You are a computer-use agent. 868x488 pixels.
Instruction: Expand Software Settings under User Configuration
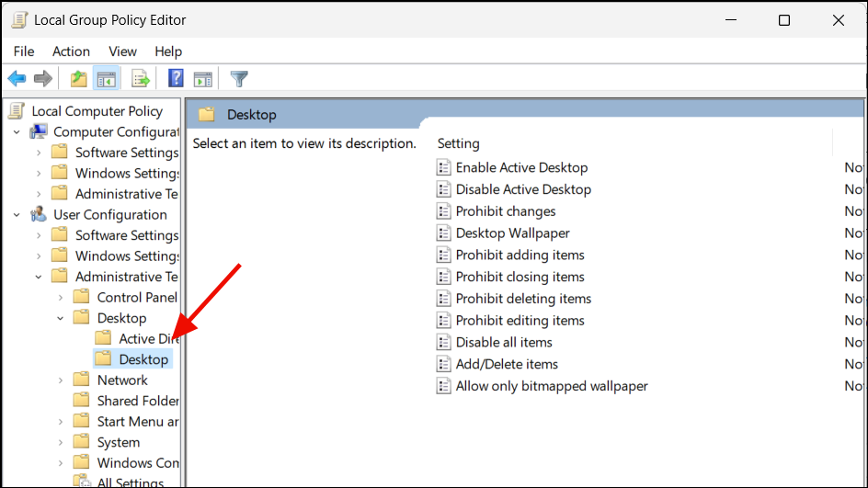pos(39,235)
